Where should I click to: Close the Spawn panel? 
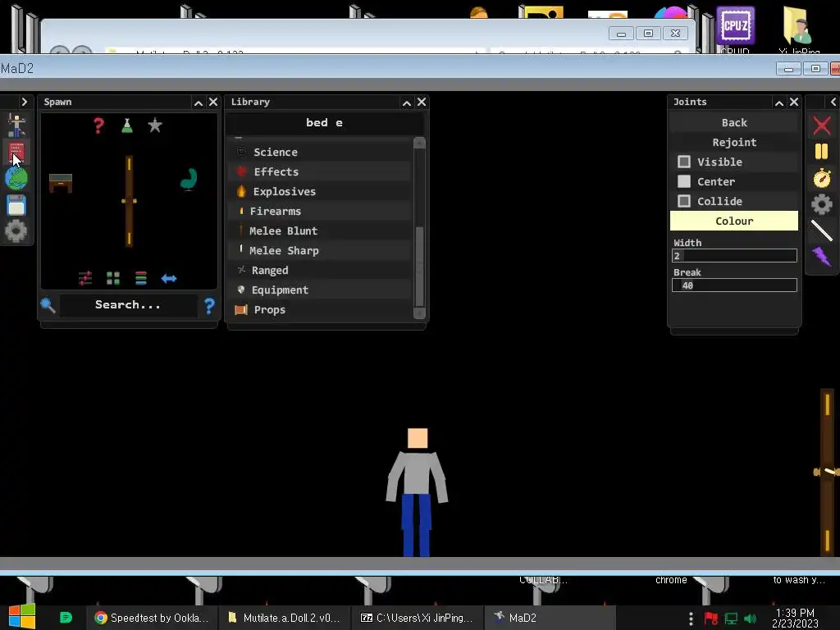click(x=213, y=102)
